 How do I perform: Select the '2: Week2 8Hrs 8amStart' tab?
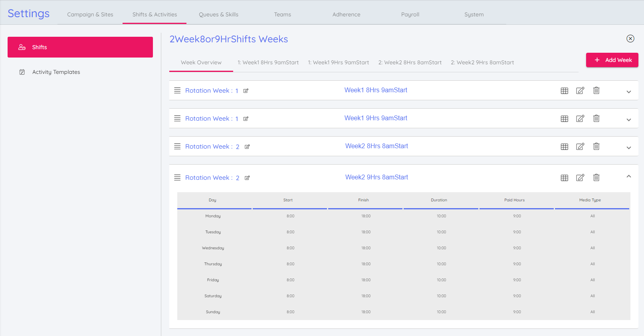click(410, 63)
